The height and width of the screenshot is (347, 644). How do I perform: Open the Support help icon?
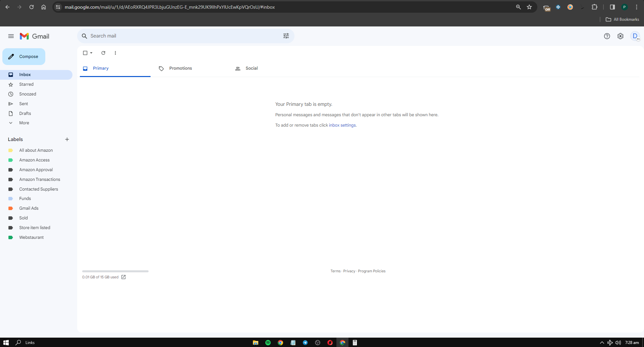coord(607,36)
